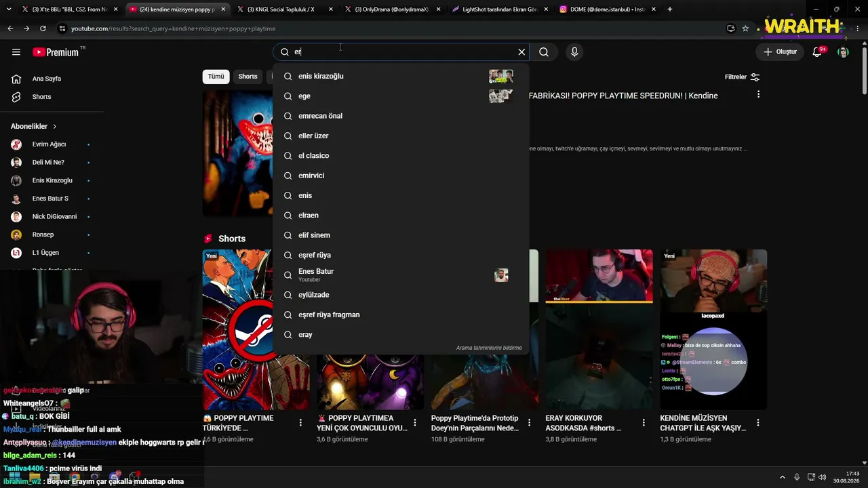The image size is (868, 488).
Task: Click the magnifier search button
Action: tap(544, 52)
